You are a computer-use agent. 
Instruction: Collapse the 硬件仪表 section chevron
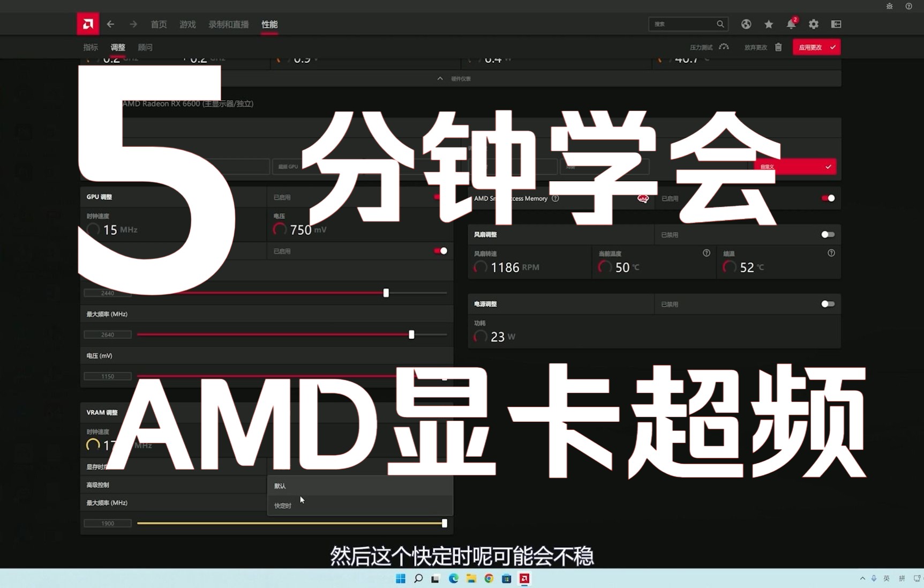tap(439, 78)
